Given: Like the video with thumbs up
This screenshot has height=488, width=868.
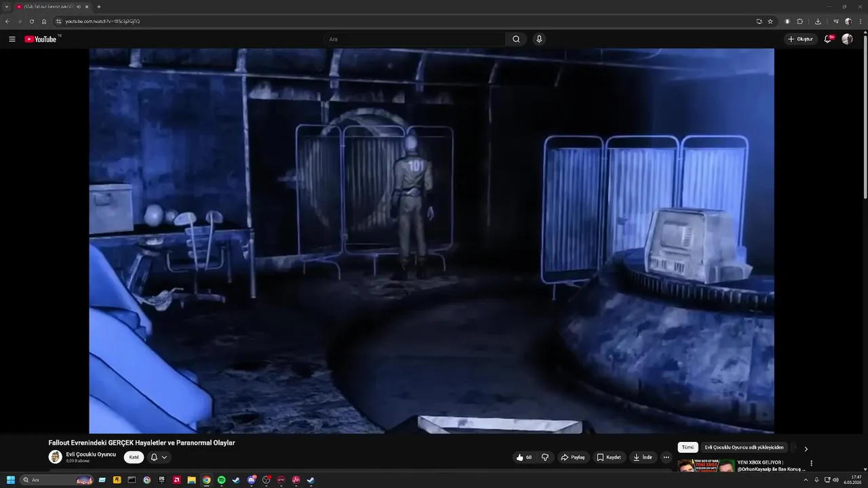Looking at the screenshot, I should pos(524,457).
